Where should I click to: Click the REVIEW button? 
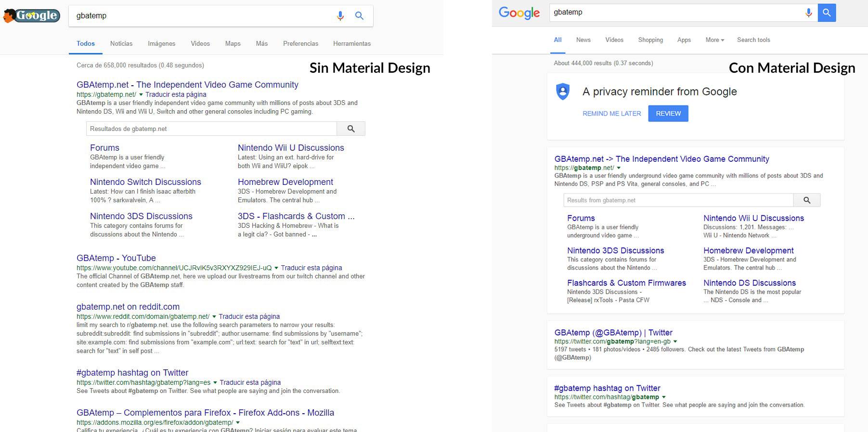pos(668,114)
